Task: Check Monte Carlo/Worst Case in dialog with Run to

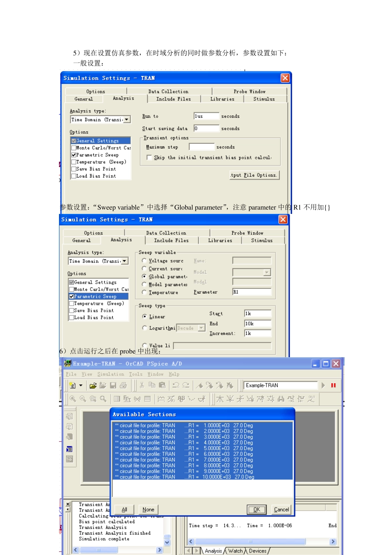Action: [74, 148]
